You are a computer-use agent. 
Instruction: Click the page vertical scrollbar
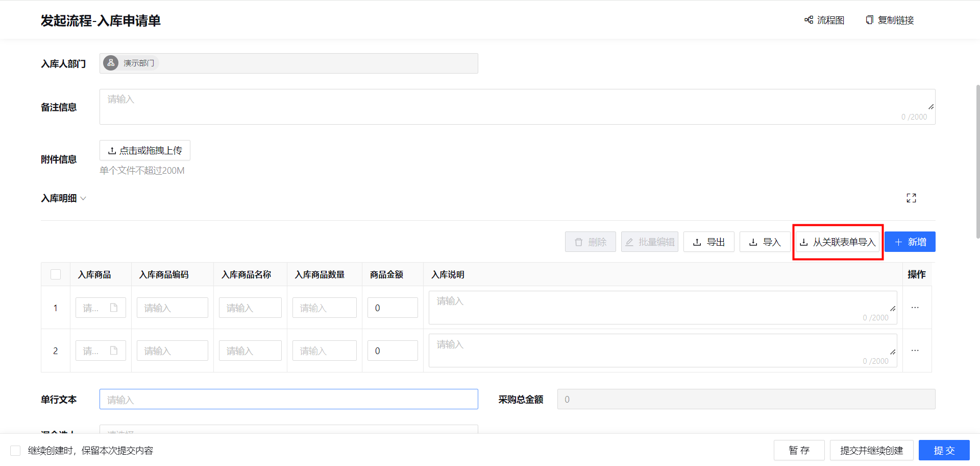pyautogui.click(x=977, y=161)
